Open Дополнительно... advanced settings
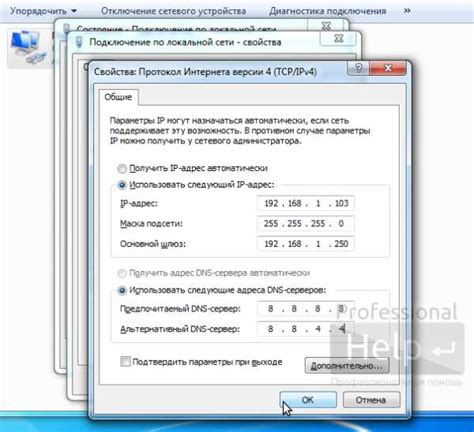 tap(347, 366)
